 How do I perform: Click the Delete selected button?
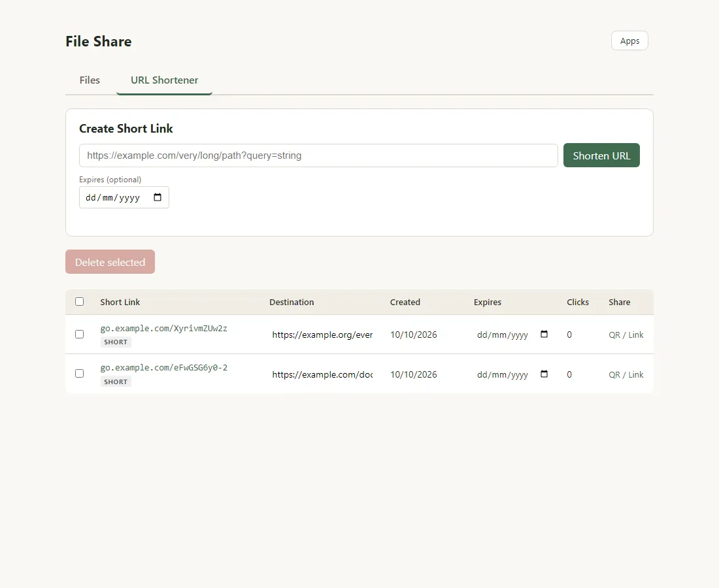[x=110, y=262]
